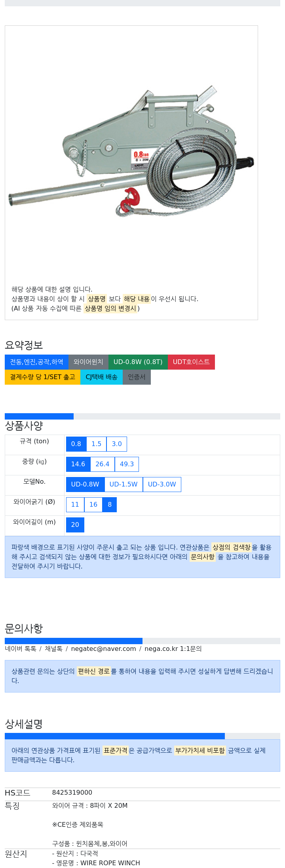Choose the 1.5 ton spec option

97,444
